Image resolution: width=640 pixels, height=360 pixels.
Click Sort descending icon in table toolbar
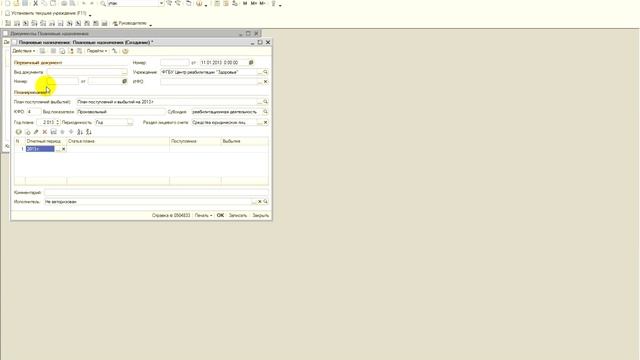(x=89, y=132)
